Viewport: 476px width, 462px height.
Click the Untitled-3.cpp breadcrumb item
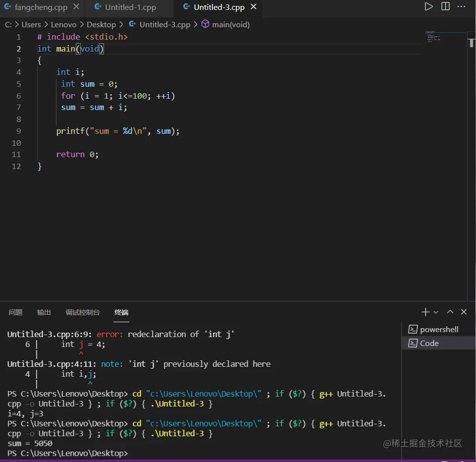164,25
